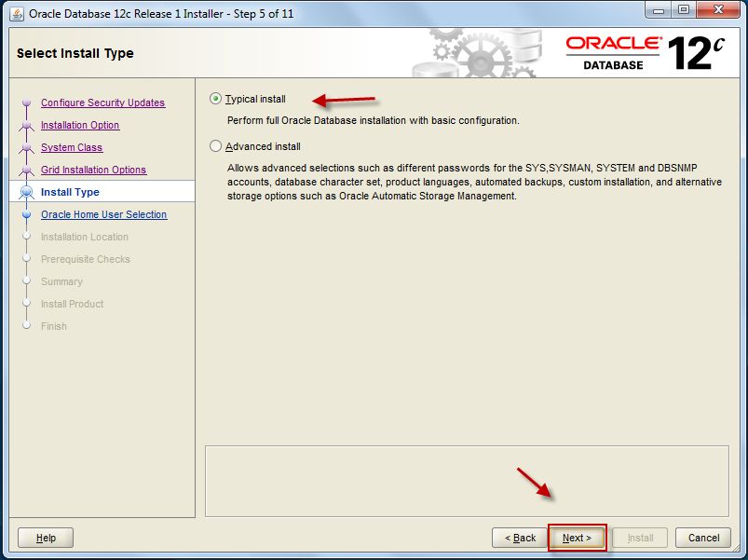This screenshot has height=560, width=748.
Task: Click the Back button
Action: (519, 538)
